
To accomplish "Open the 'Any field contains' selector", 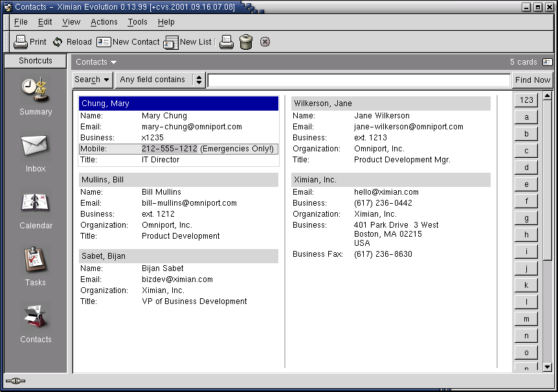I will pyautogui.click(x=160, y=80).
